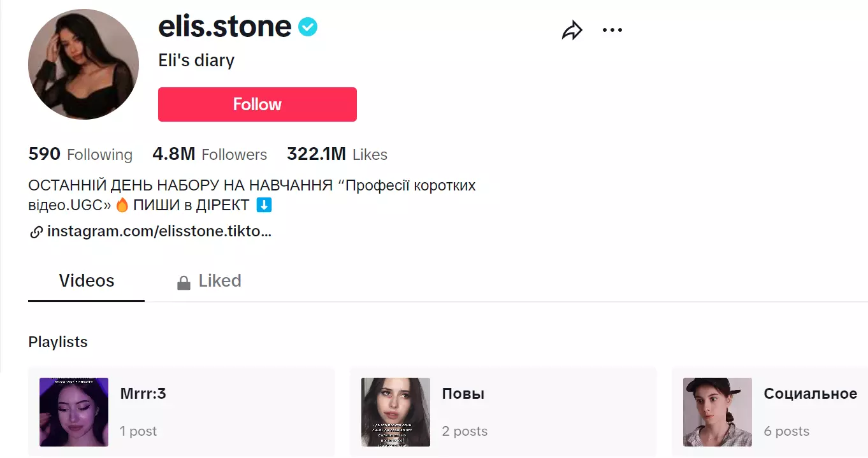Open the instagram.com/elisstone link

point(159,232)
